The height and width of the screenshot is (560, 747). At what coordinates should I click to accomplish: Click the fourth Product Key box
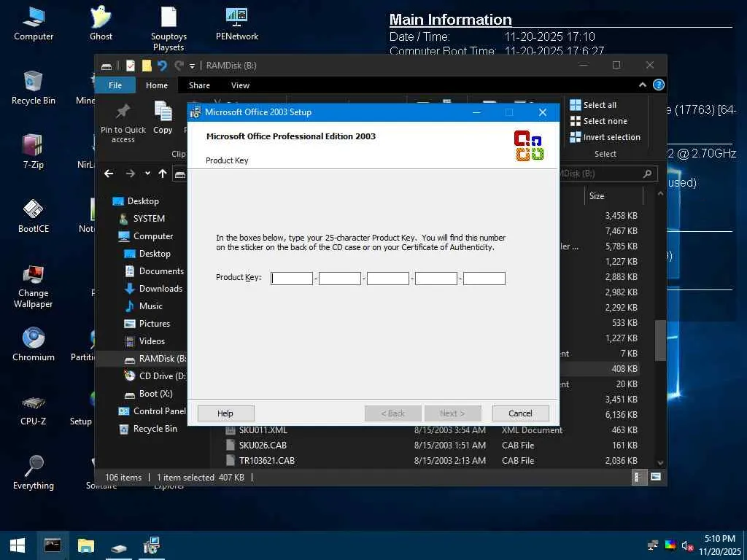coord(436,278)
